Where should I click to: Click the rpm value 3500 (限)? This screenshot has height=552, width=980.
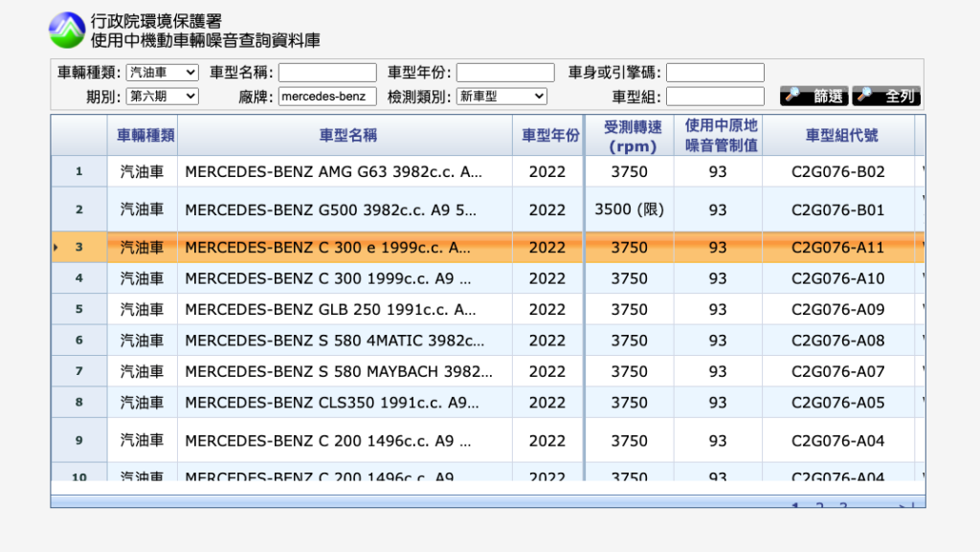[x=630, y=210]
